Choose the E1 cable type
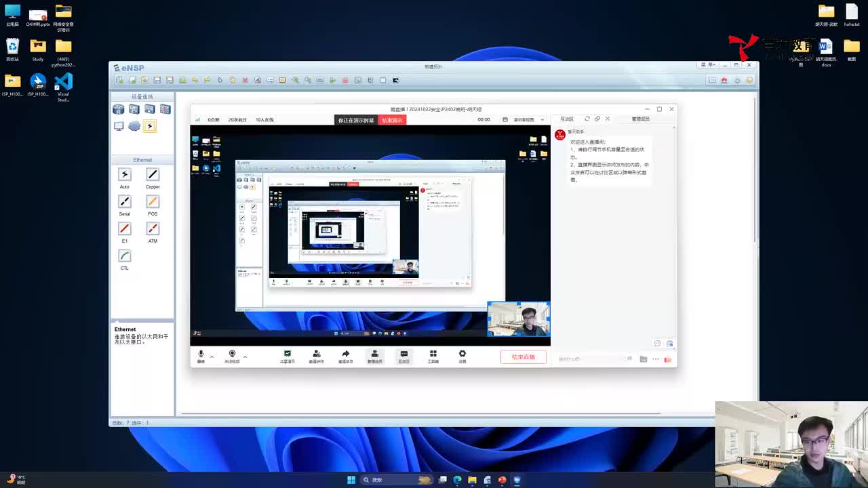 (125, 229)
